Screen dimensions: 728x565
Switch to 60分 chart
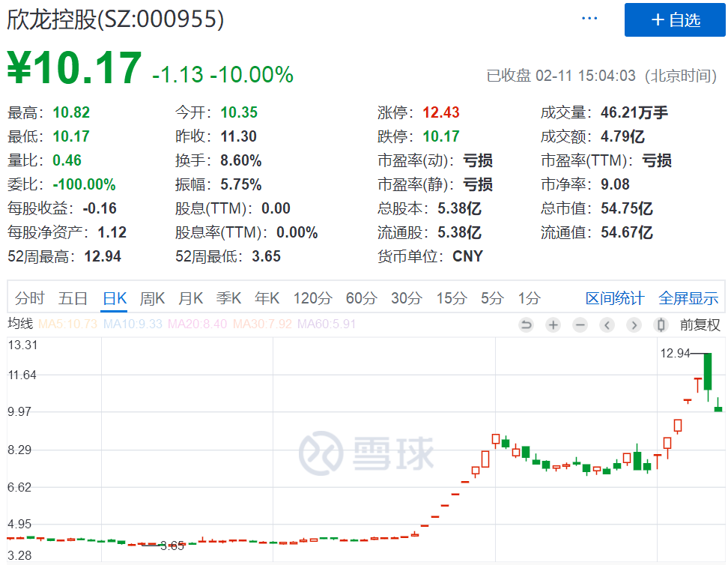[x=361, y=297]
